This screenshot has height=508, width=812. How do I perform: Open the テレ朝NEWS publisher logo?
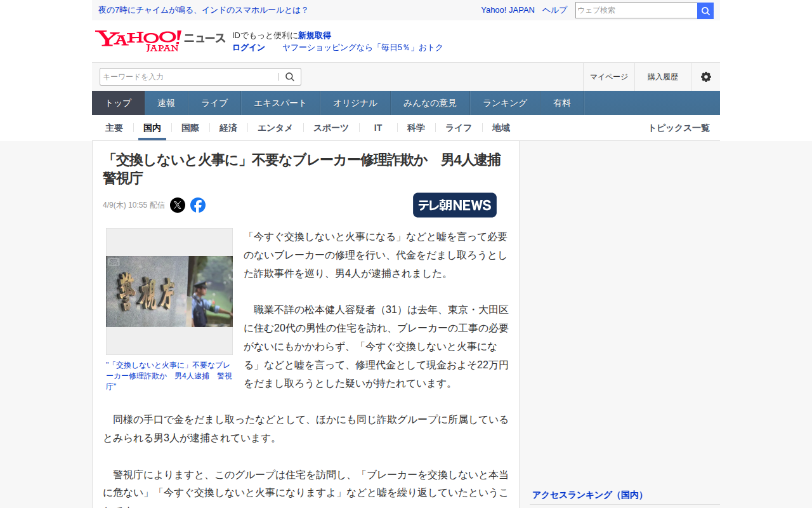[x=455, y=205]
